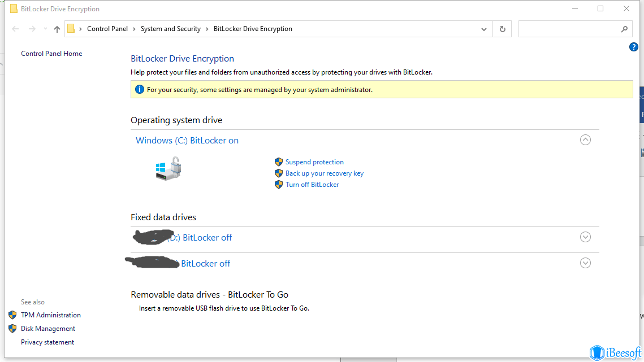The image size is (644, 362).
Task: Click the 'managed by your system administrator' notice text
Action: coord(260,90)
